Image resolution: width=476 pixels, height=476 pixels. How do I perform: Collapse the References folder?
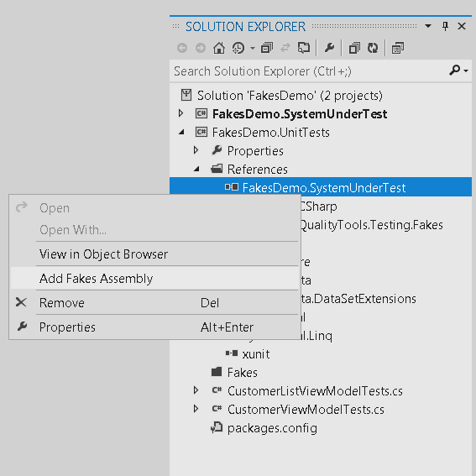coord(196,169)
